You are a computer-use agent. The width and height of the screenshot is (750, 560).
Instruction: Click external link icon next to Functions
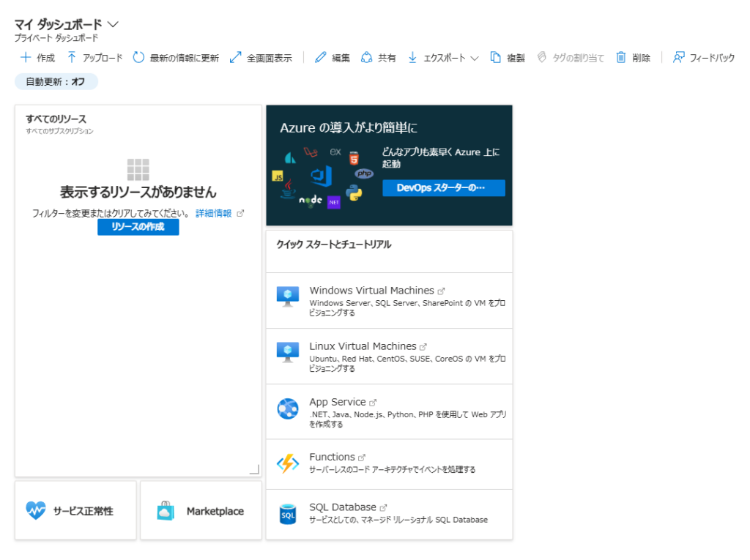pos(362,458)
